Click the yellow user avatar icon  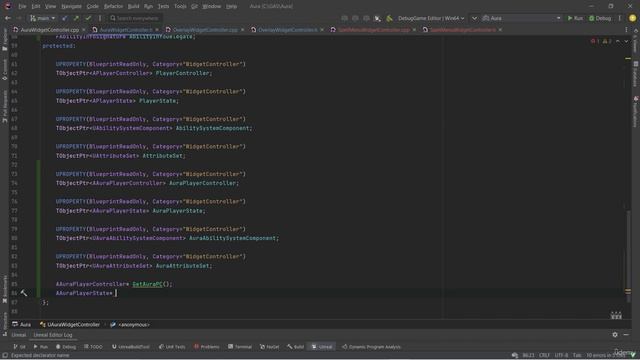coord(632,18)
